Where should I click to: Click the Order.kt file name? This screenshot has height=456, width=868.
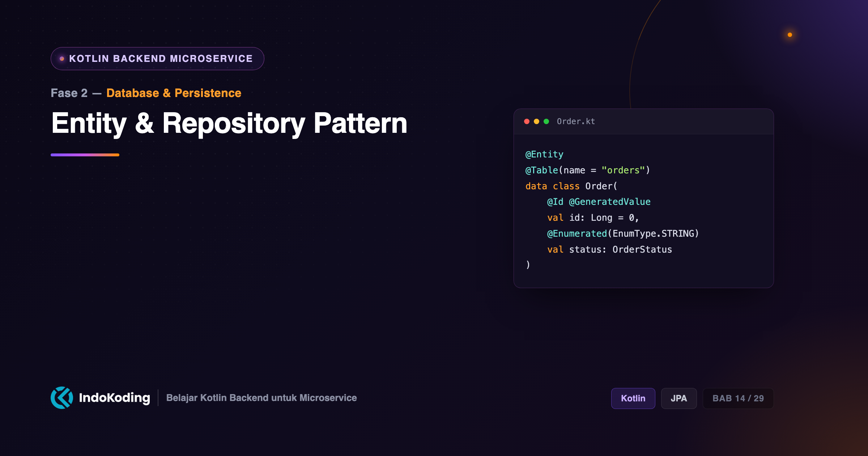point(576,122)
